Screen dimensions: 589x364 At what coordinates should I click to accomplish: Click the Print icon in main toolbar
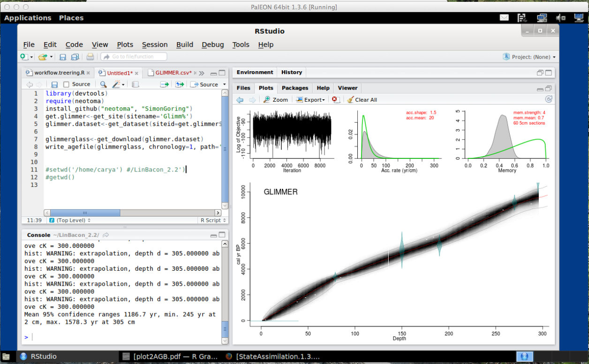90,57
